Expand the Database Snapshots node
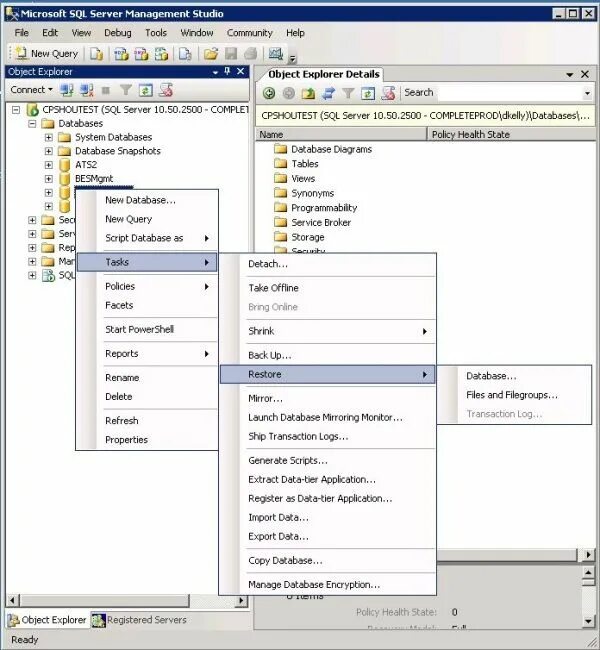The height and width of the screenshot is (650, 600). (49, 151)
